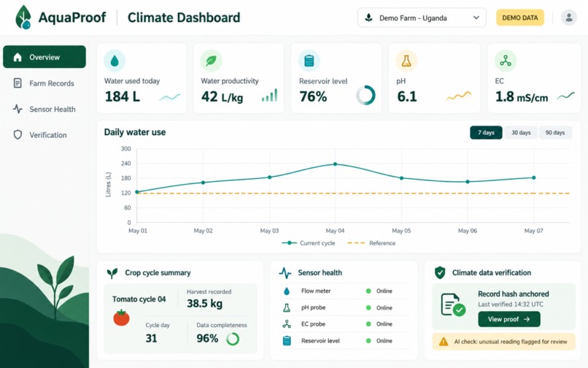The width and height of the screenshot is (588, 368).
Task: Click the 38.5 kg harvest value
Action: [x=205, y=303]
